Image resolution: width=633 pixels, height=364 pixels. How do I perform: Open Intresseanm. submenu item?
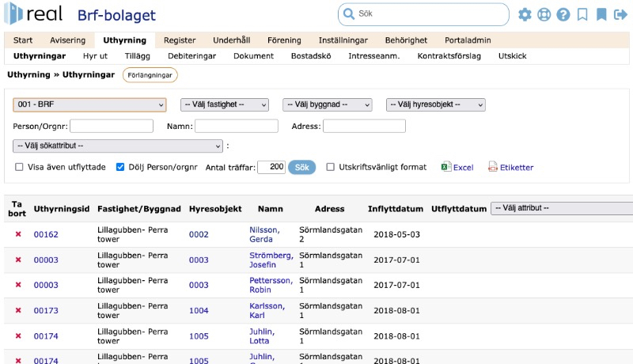coord(373,55)
